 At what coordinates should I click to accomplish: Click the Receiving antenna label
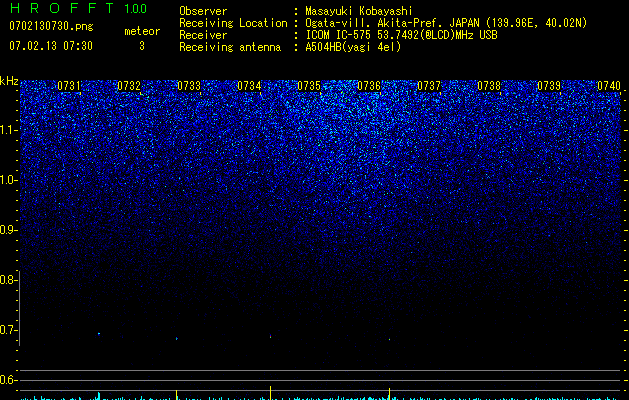tap(230, 47)
